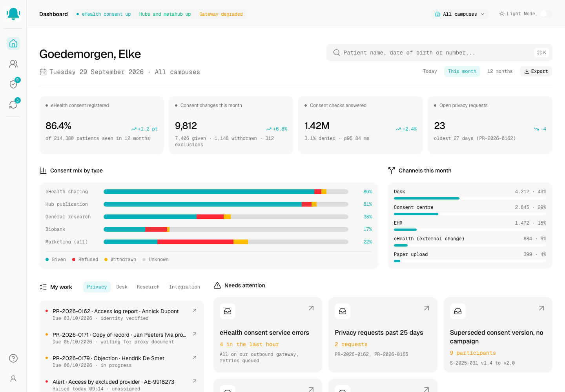Click the Gateway degraded status pill
Viewport: 565px width, 392px height.
pyautogui.click(x=221, y=14)
